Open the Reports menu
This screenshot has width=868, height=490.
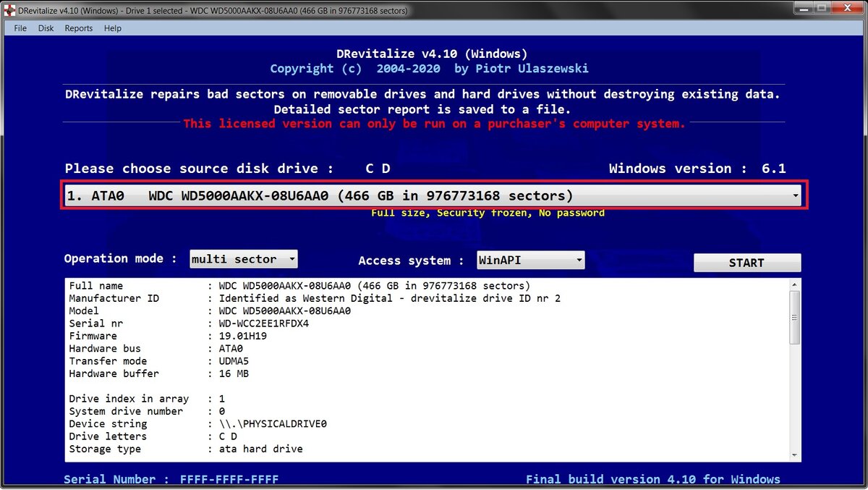(x=79, y=28)
